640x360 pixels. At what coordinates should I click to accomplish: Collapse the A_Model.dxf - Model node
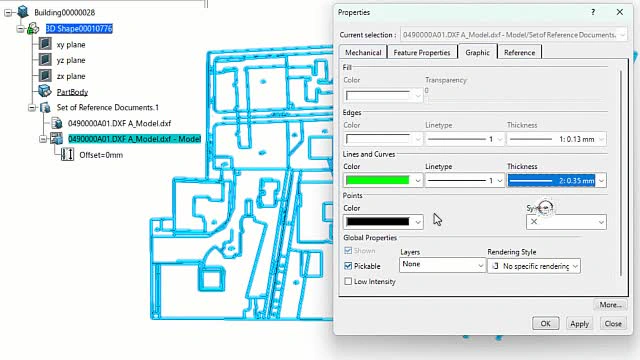43,139
